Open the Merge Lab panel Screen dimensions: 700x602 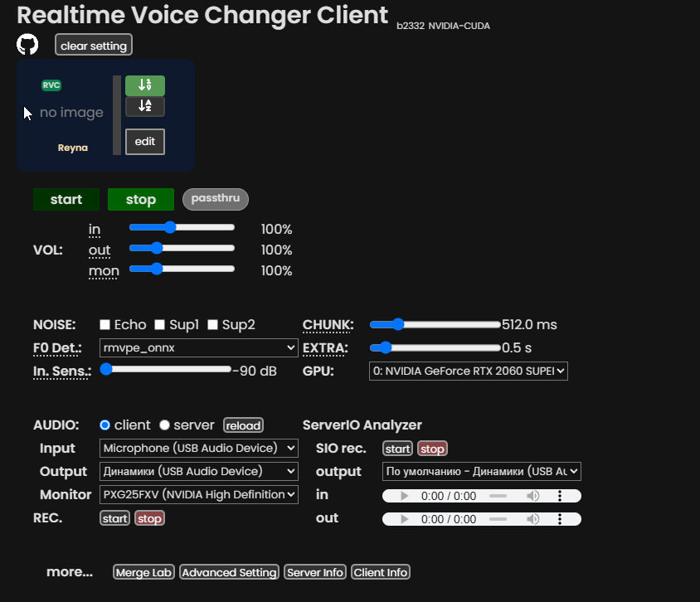pos(143,572)
